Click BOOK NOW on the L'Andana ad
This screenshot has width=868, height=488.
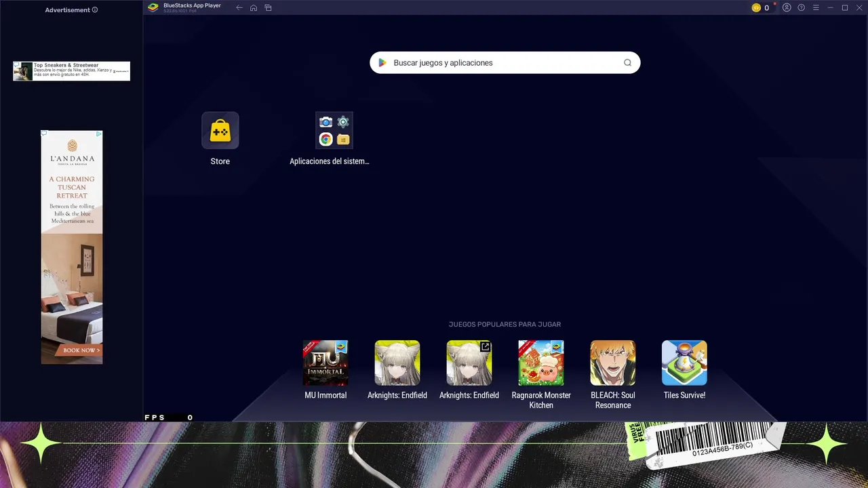click(81, 350)
